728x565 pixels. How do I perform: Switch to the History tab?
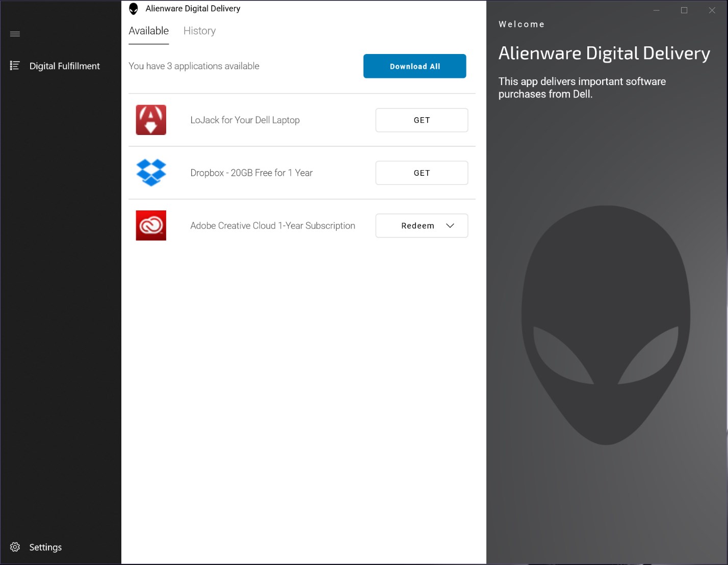pyautogui.click(x=199, y=31)
